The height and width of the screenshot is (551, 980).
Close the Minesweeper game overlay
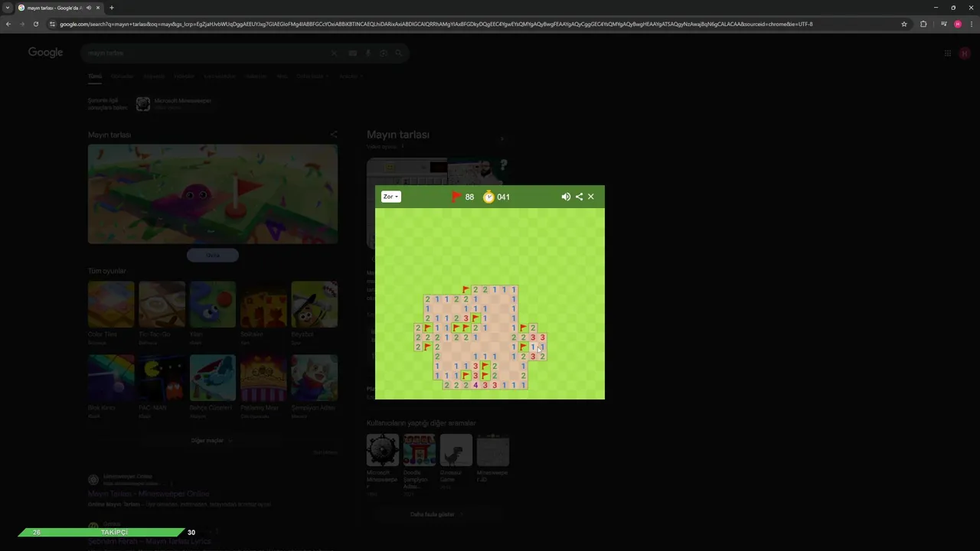(591, 197)
